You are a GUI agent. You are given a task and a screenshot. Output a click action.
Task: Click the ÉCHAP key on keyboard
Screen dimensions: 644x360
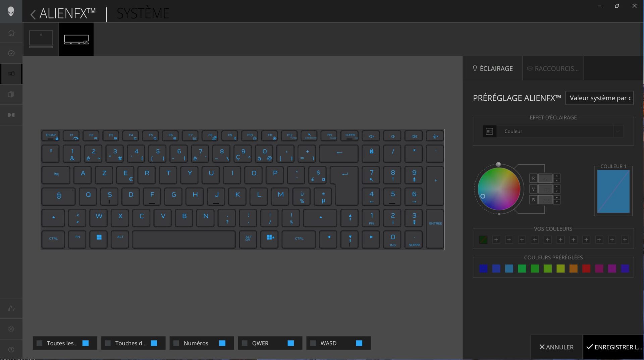tap(51, 136)
